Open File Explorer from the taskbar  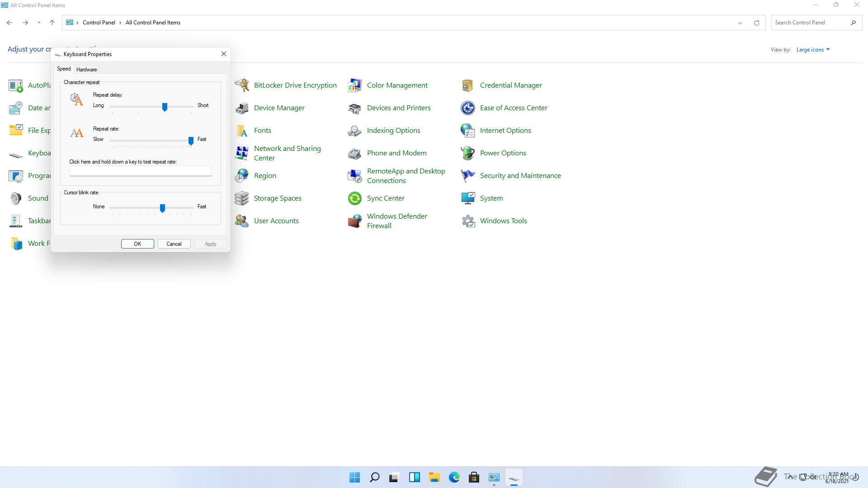coord(434,477)
